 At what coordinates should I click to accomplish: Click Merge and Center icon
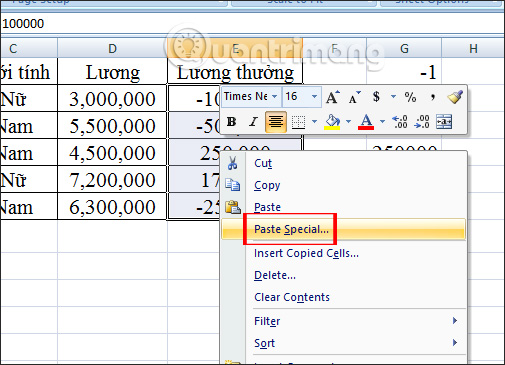[444, 122]
